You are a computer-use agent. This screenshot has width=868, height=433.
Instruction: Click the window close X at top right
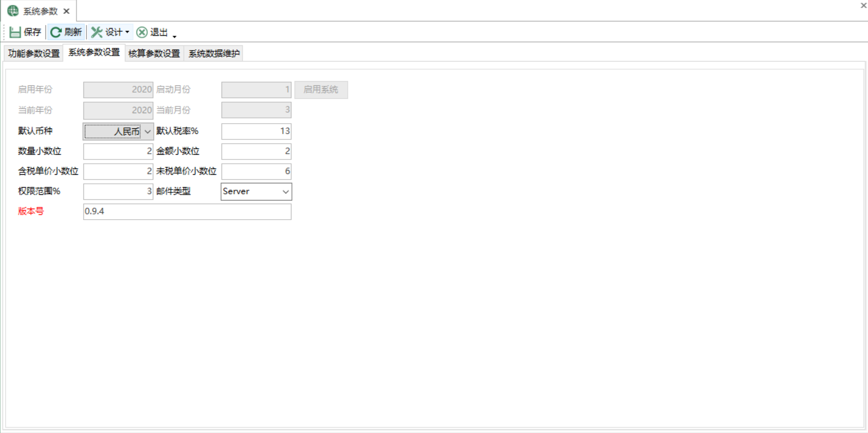(864, 6)
